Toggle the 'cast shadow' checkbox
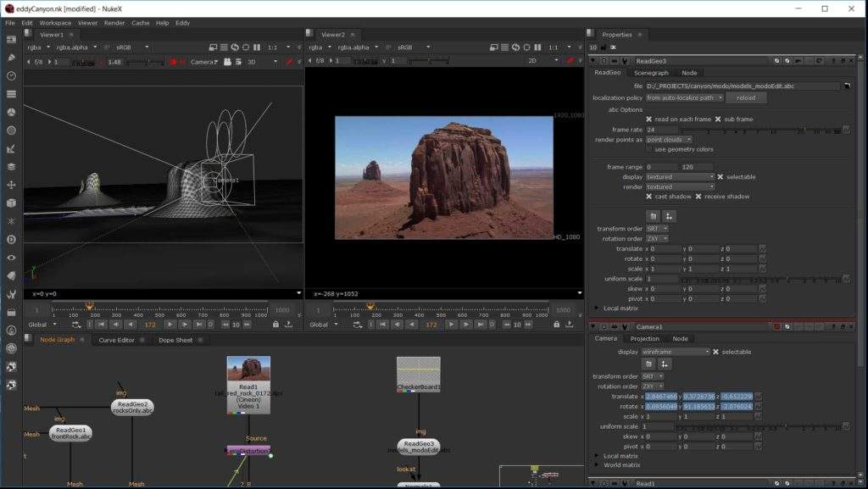Image resolution: width=868 pixels, height=489 pixels. (x=649, y=197)
